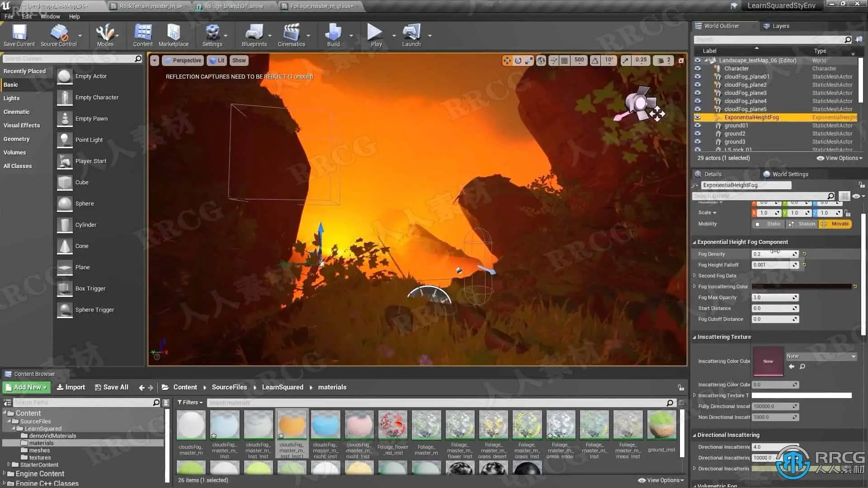This screenshot has width=868, height=488.
Task: Set Mobility to Static
Action: coord(769,224)
